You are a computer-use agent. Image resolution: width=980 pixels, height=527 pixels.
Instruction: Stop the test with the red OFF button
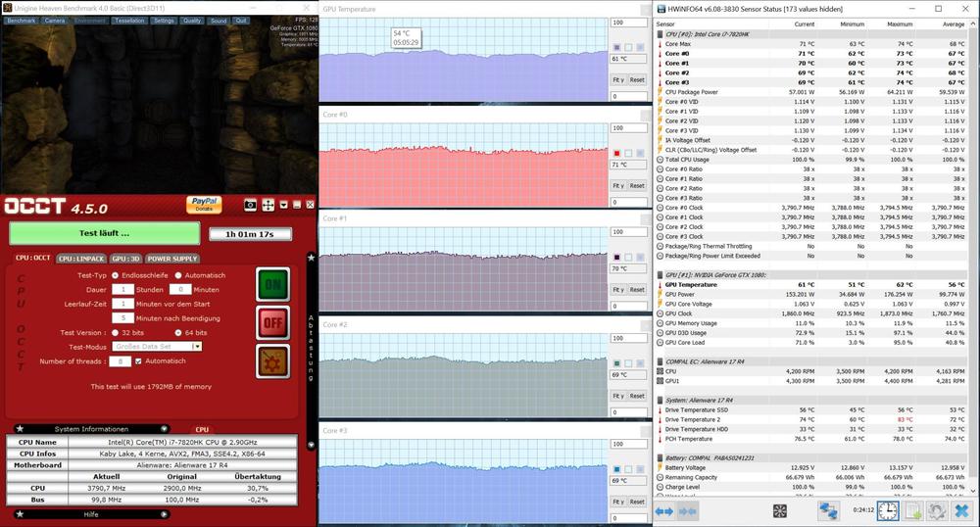[272, 322]
